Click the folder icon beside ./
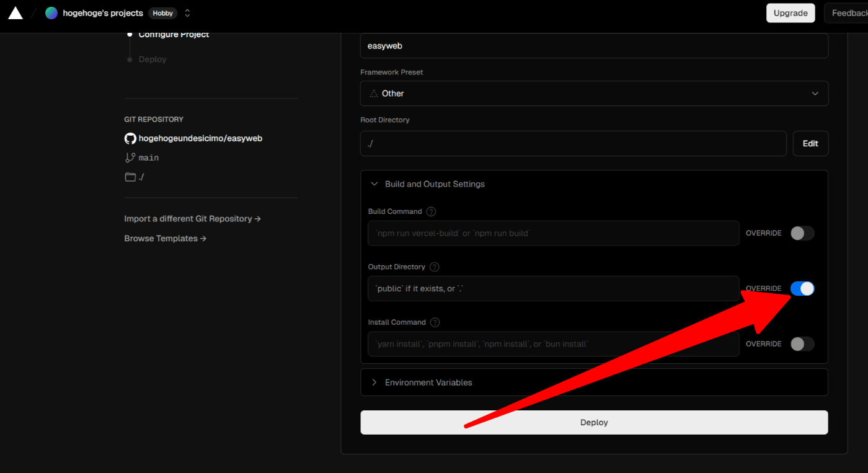The width and height of the screenshot is (868, 473). [130, 177]
